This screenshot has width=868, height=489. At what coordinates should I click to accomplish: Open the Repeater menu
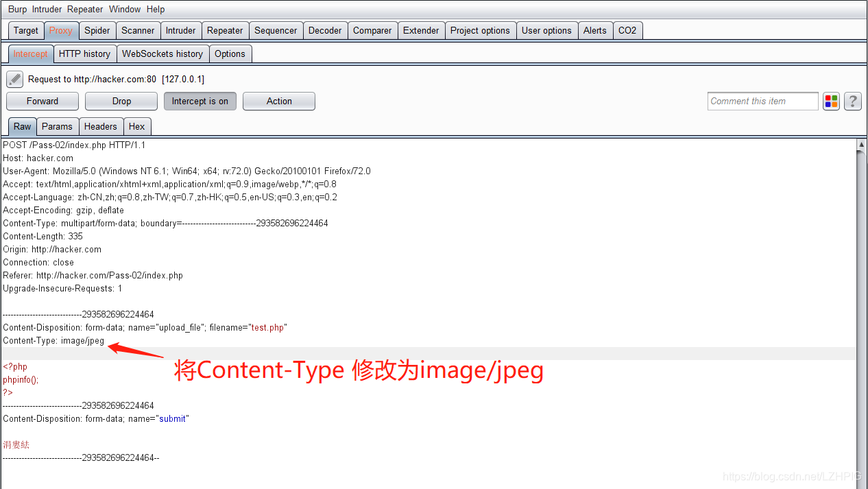[85, 10]
